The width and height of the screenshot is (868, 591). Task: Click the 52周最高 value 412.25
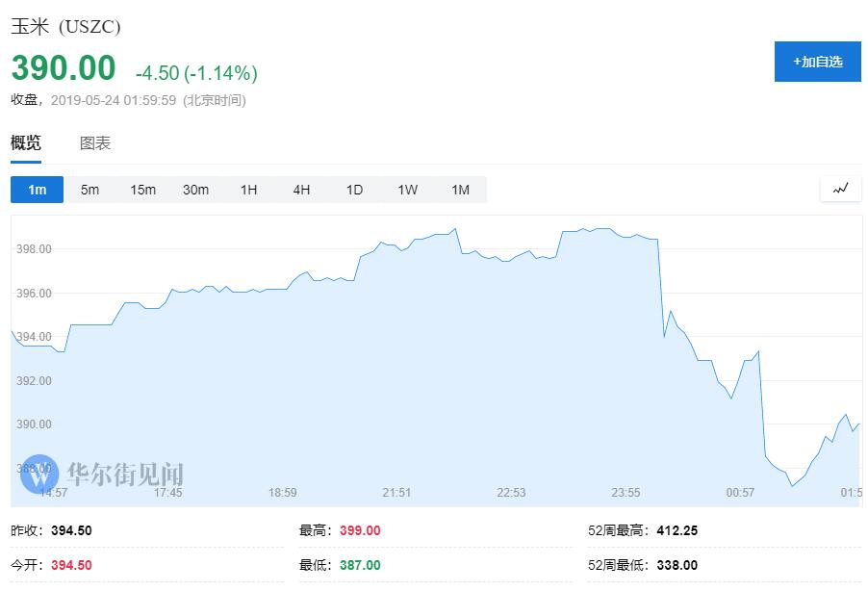coord(677,530)
